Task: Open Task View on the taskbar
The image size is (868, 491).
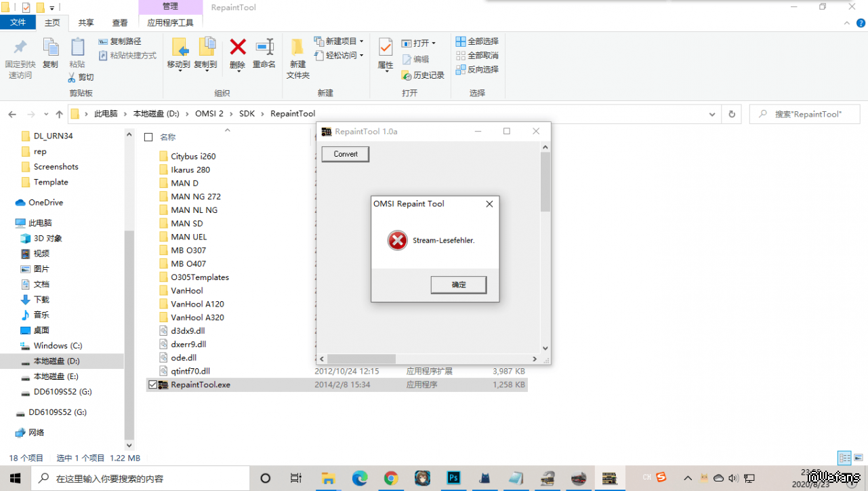Action: [x=296, y=478]
